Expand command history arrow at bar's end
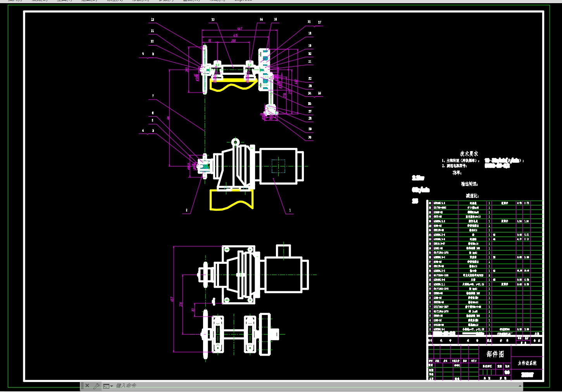 click(520, 386)
